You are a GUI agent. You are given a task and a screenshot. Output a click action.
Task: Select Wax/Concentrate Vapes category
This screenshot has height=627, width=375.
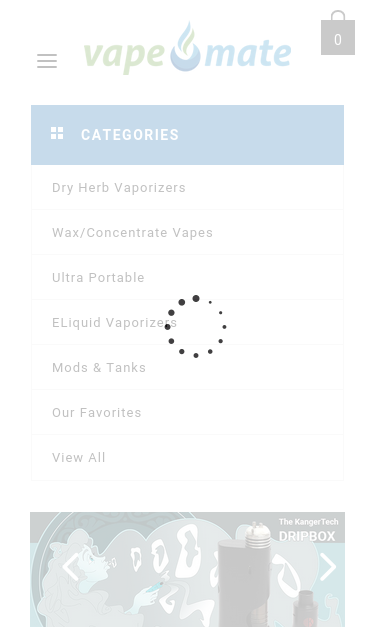187,232
